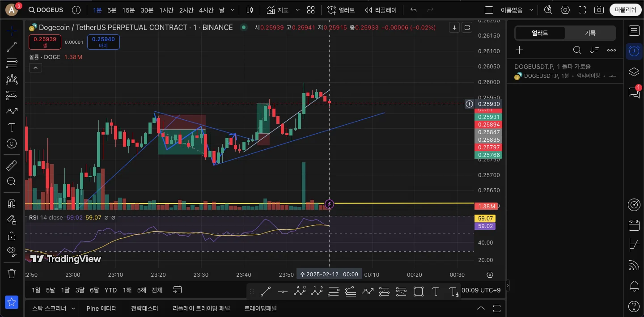Toggle stay in drawing mode pencil-lock

12,219
